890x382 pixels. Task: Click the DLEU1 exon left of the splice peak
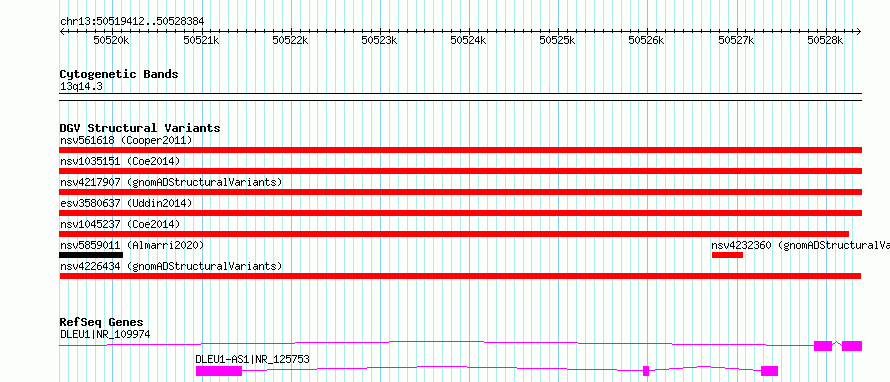coord(823,346)
